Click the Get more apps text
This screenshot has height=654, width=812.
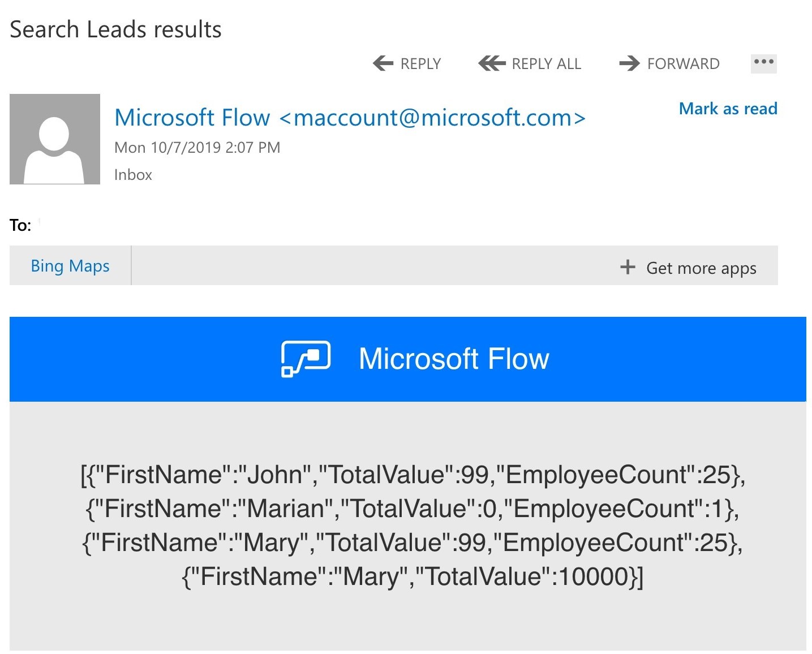point(701,268)
